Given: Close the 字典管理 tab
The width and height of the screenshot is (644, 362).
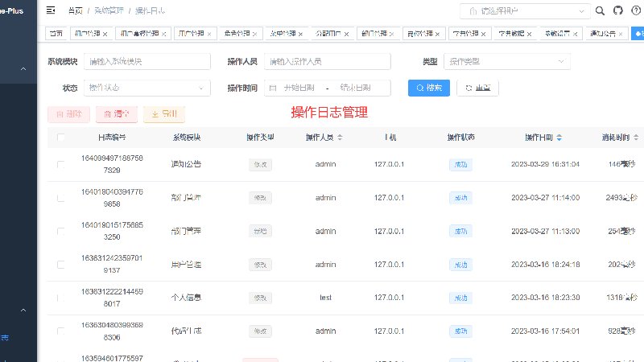Looking at the screenshot, I should (x=484, y=34).
